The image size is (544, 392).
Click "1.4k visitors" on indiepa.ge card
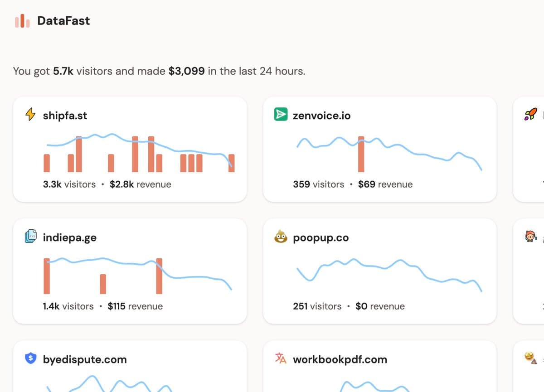[68, 306]
